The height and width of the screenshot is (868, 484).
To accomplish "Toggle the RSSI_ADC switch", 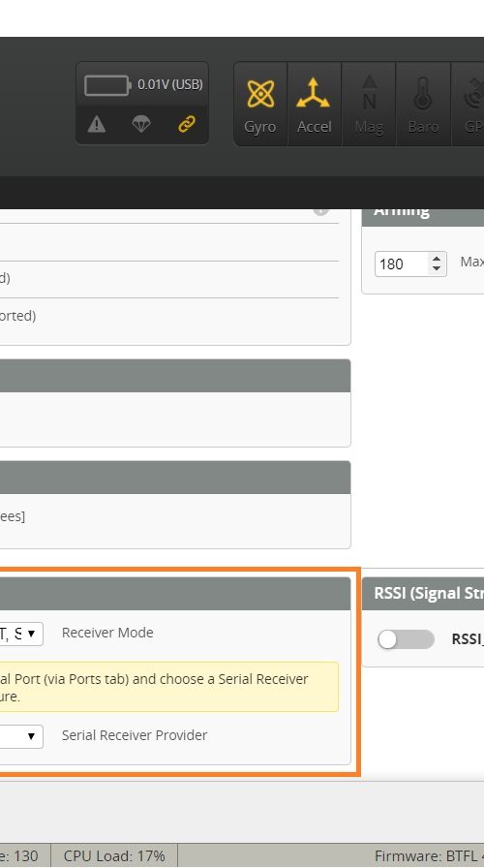I will point(406,639).
